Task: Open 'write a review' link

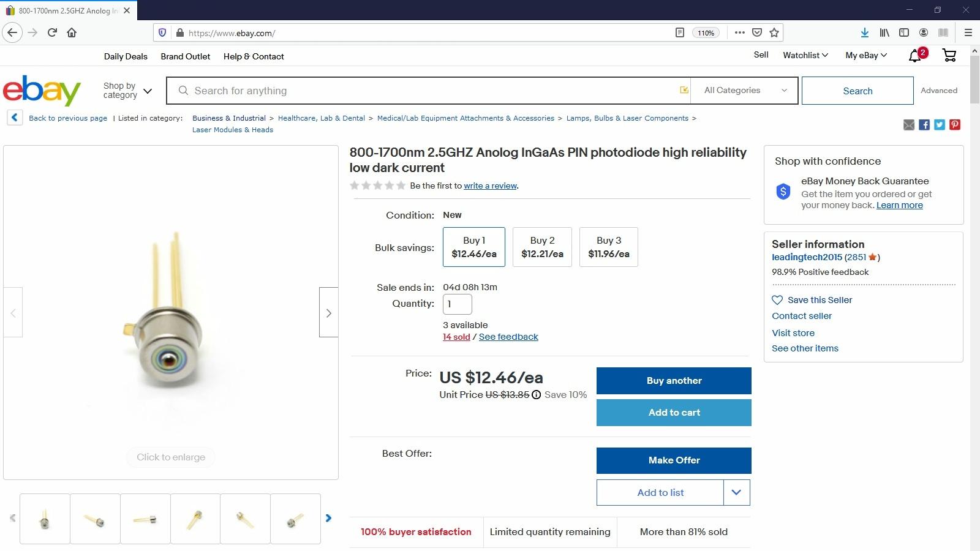Action: click(491, 186)
